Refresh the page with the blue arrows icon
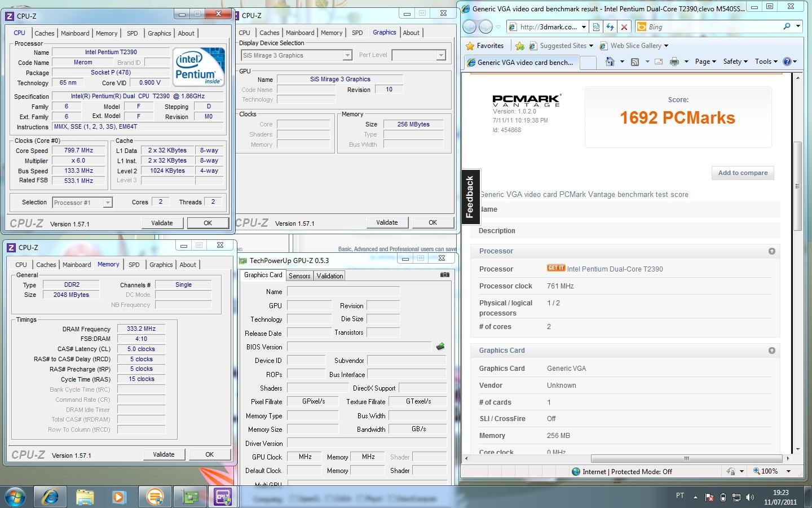Image resolution: width=812 pixels, height=508 pixels. pyautogui.click(x=610, y=27)
